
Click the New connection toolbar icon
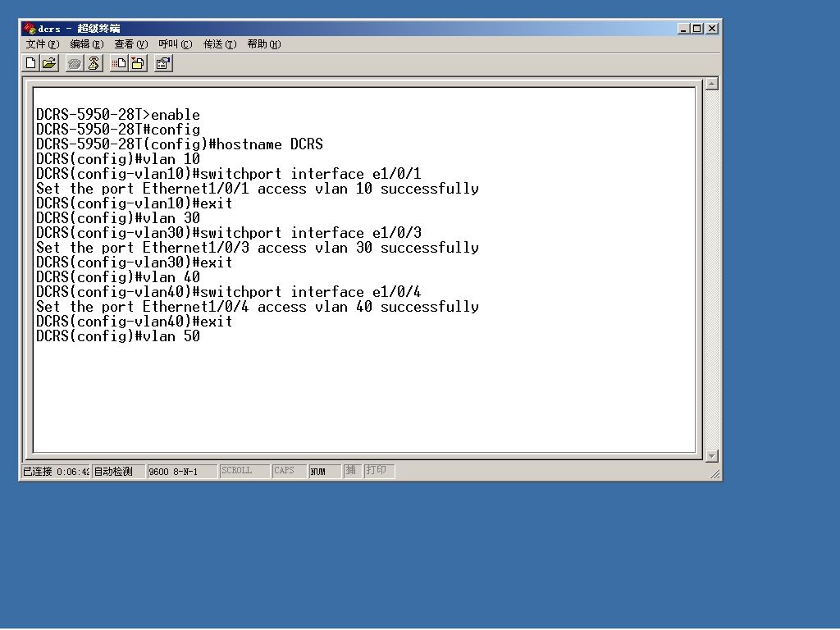coord(31,64)
